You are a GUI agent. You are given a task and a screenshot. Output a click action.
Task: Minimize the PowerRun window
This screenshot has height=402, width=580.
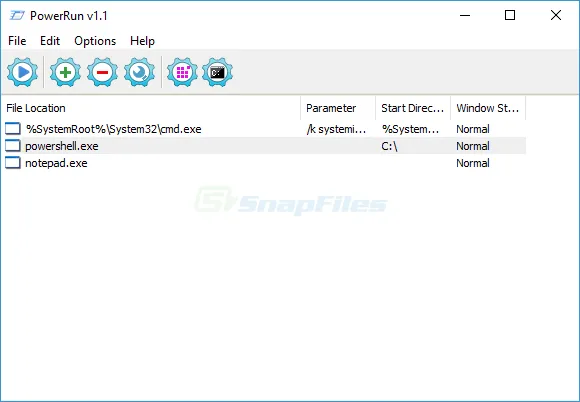coord(465,16)
